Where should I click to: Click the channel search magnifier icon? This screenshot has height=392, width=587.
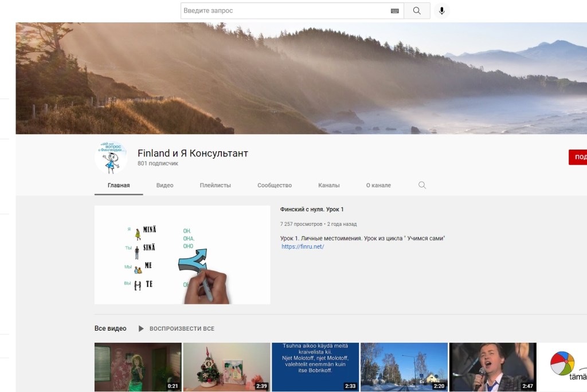(422, 185)
